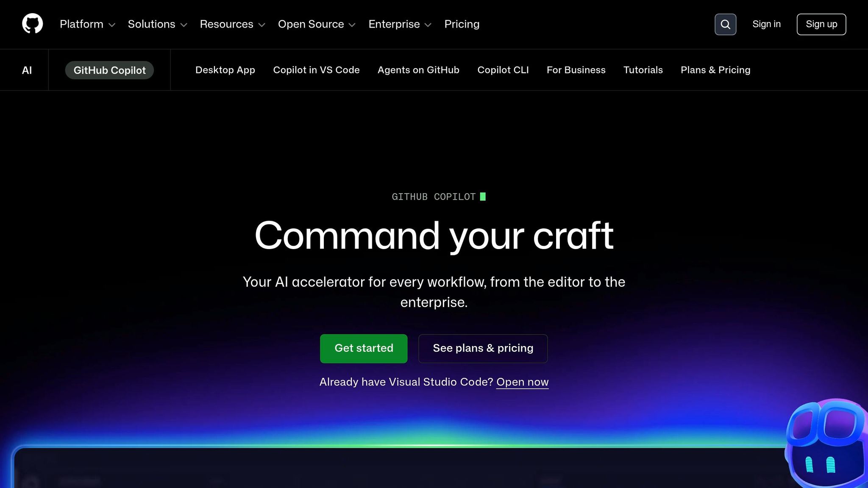
Task: Follow the Open now link
Action: coord(522,382)
